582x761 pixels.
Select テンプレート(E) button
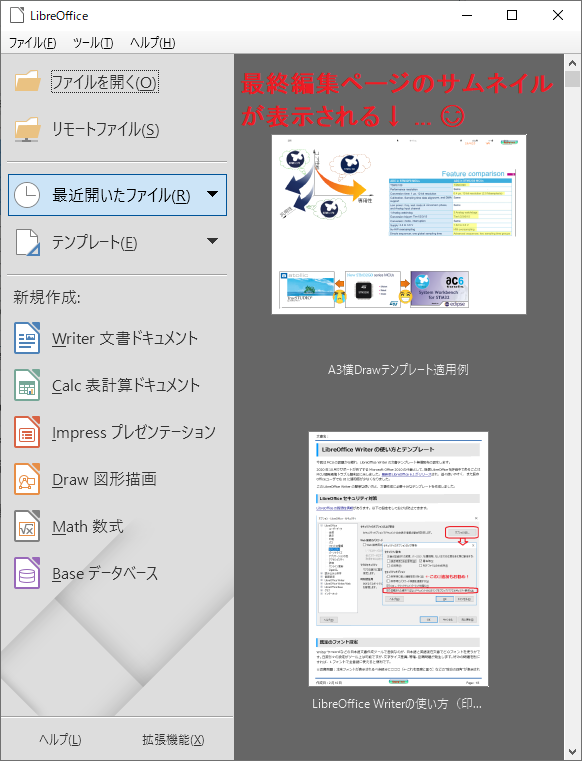click(x=117, y=242)
